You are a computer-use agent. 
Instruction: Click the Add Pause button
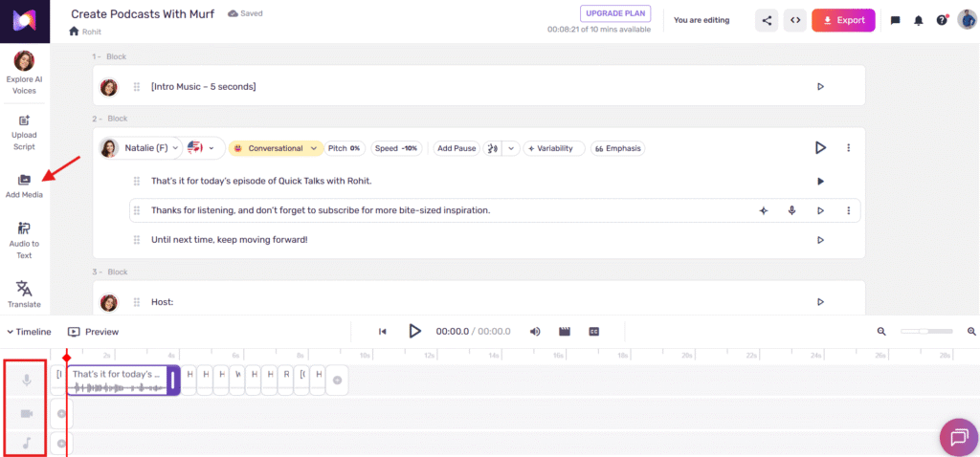pyautogui.click(x=457, y=148)
